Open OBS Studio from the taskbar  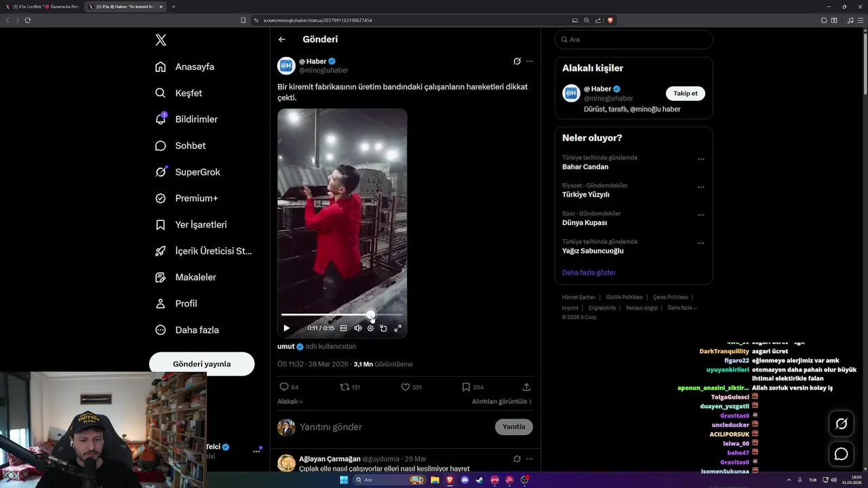pyautogui.click(x=524, y=480)
